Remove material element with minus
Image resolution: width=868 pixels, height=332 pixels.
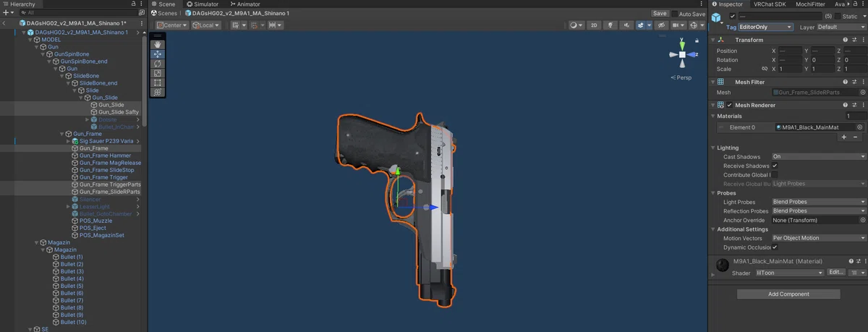point(856,137)
